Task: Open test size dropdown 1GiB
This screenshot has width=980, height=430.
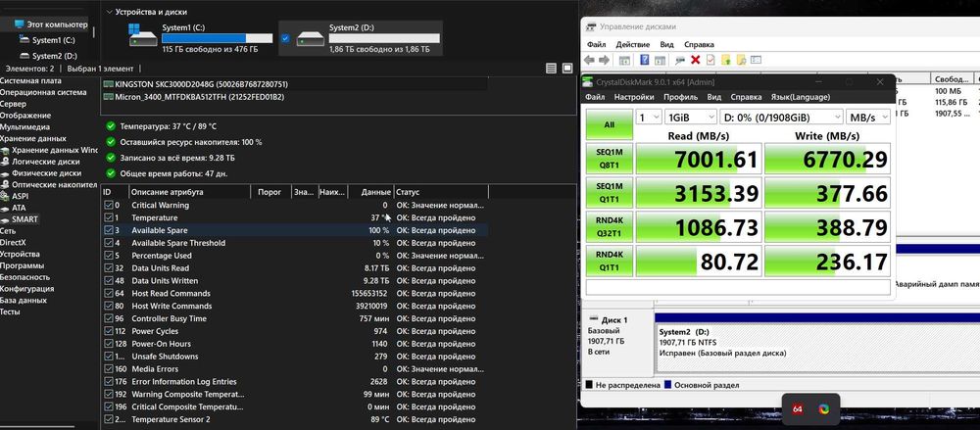Action: click(x=691, y=117)
